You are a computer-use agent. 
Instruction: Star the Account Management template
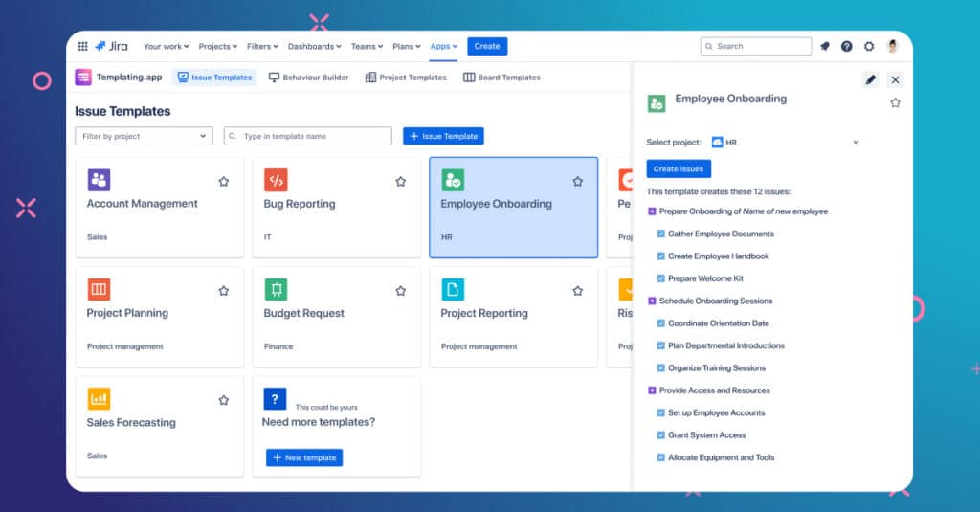click(224, 181)
